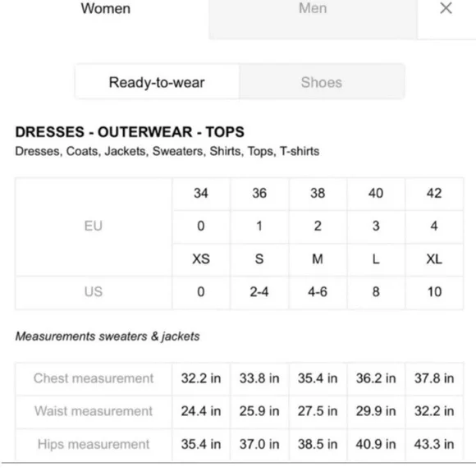Click the EU row label

click(94, 227)
